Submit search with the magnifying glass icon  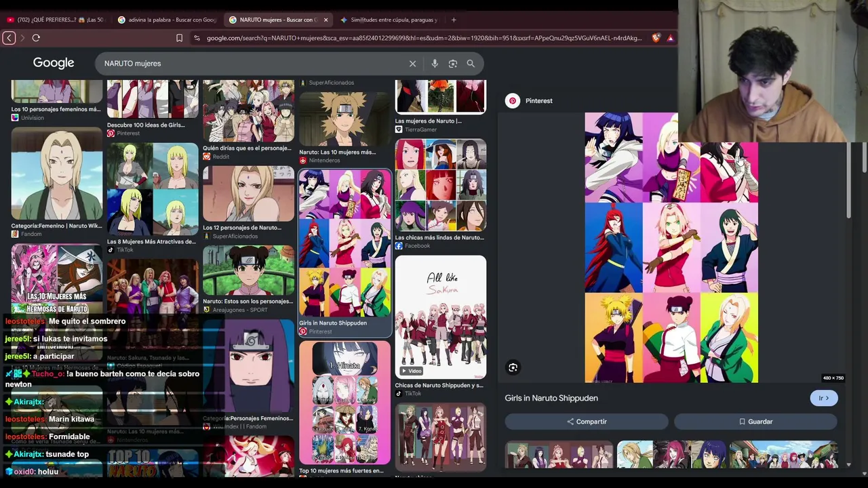471,64
